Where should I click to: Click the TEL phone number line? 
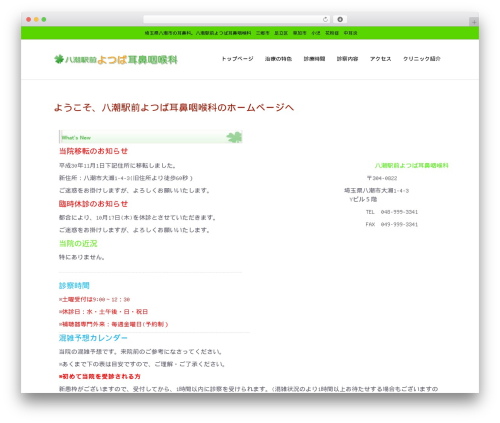pos(392,212)
